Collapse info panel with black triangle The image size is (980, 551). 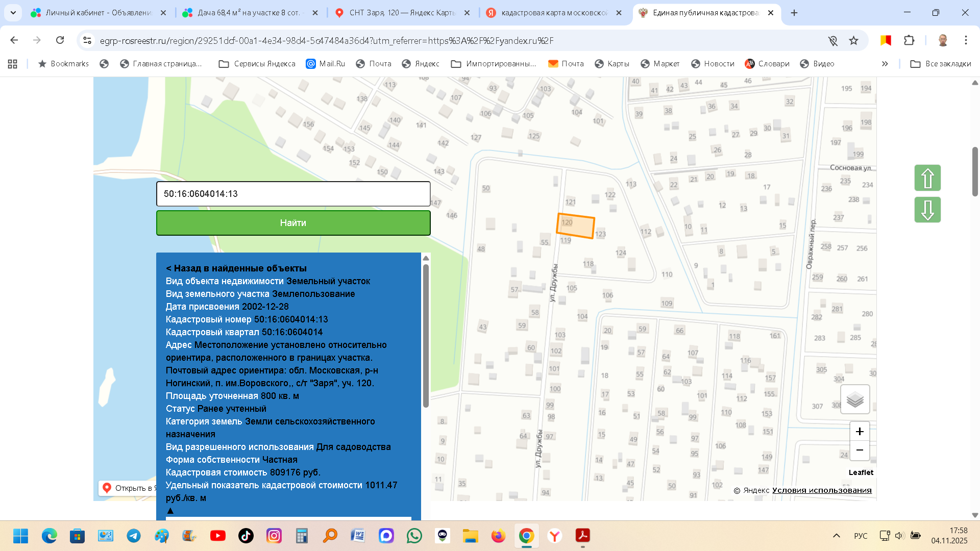click(x=170, y=511)
